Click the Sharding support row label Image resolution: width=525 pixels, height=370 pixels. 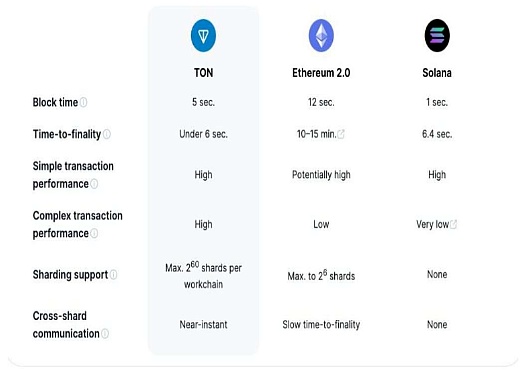point(70,275)
